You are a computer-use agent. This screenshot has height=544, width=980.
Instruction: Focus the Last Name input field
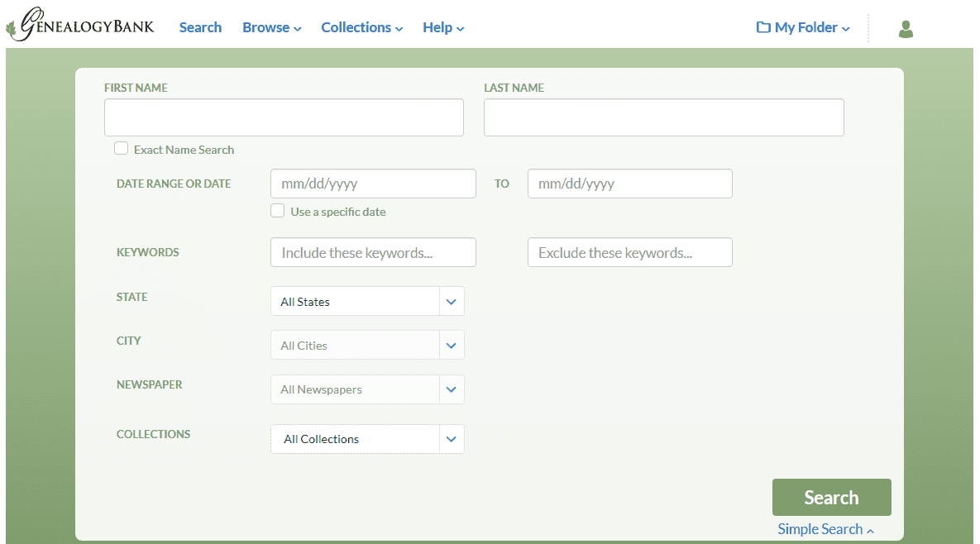pos(664,117)
